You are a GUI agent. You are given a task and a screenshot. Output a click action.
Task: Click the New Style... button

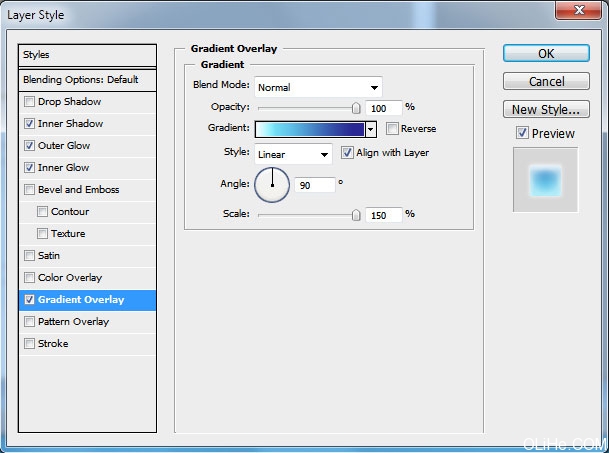(546, 110)
